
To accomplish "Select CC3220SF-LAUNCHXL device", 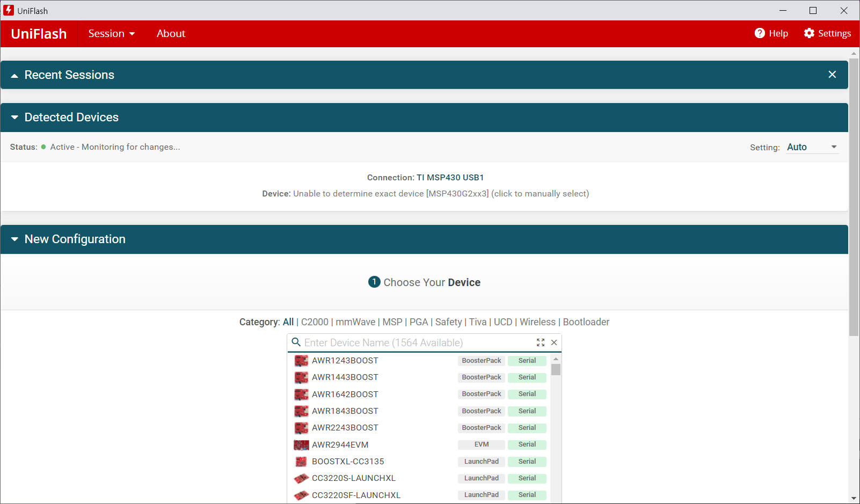I will 419,495.
